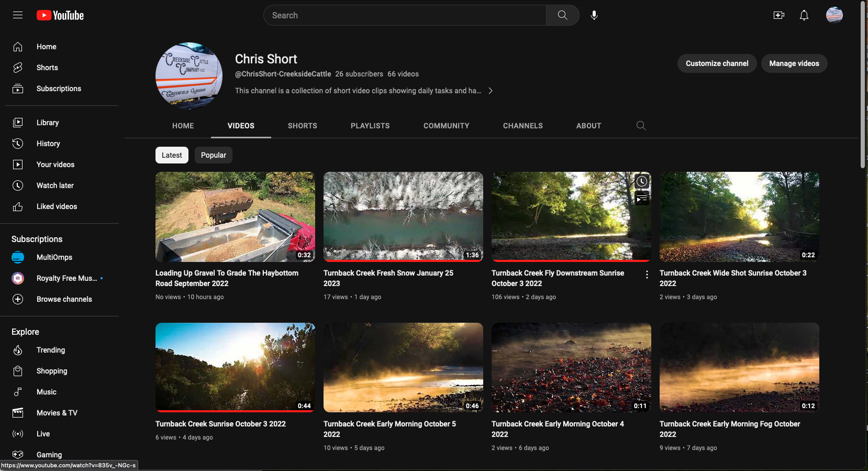Screen dimensions: 868x471
Task: Expand the channel description arrow
Action: pyautogui.click(x=491, y=91)
